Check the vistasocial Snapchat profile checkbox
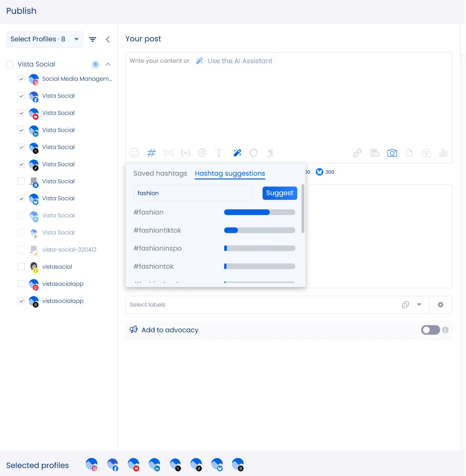 tap(21, 267)
